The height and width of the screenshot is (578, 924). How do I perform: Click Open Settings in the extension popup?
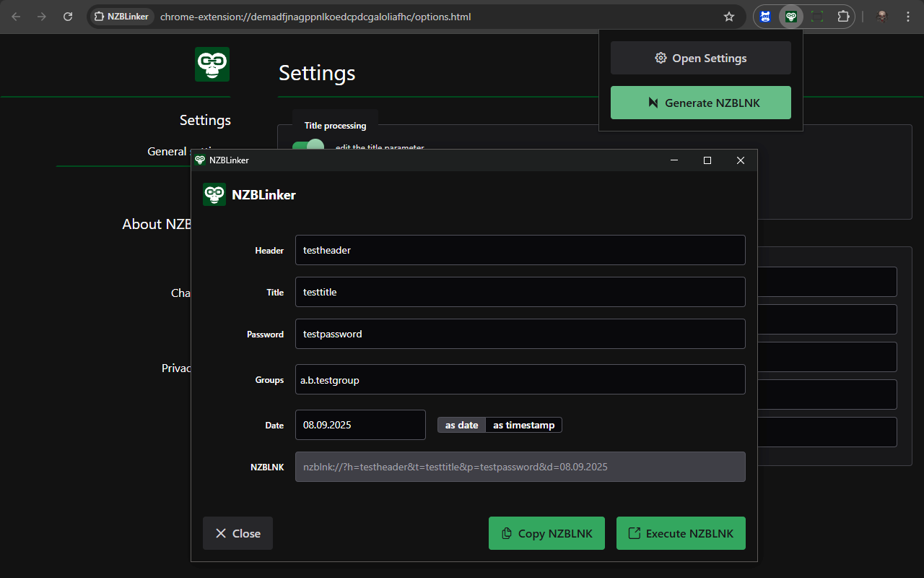(700, 58)
